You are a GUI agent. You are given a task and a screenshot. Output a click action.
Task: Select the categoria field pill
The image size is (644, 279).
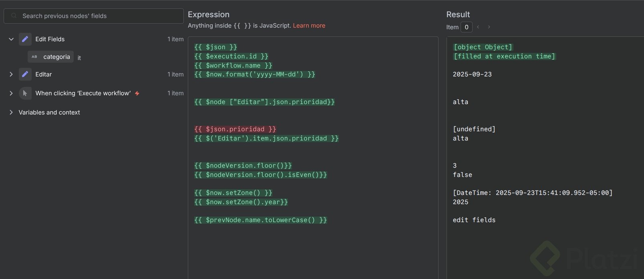[56, 57]
